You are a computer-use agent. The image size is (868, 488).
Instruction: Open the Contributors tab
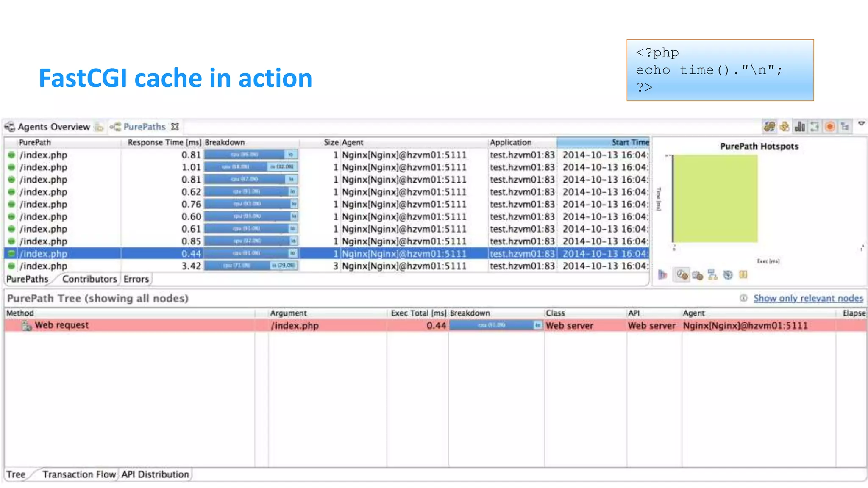(89, 279)
